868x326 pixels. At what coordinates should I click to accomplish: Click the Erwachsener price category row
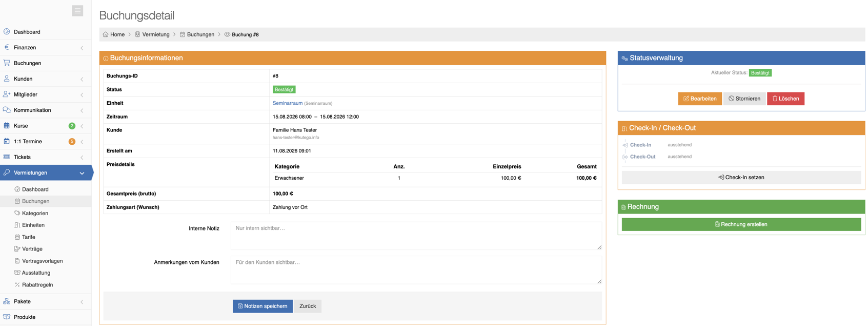pyautogui.click(x=435, y=178)
